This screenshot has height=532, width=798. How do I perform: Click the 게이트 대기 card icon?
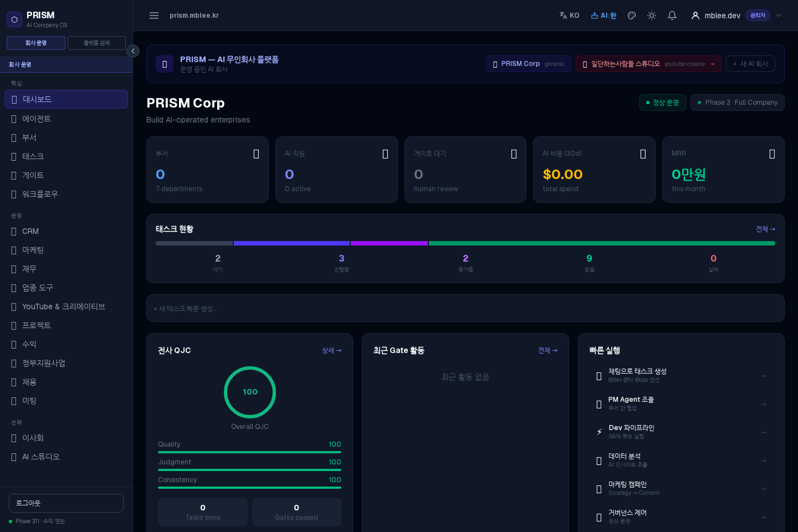(x=514, y=154)
